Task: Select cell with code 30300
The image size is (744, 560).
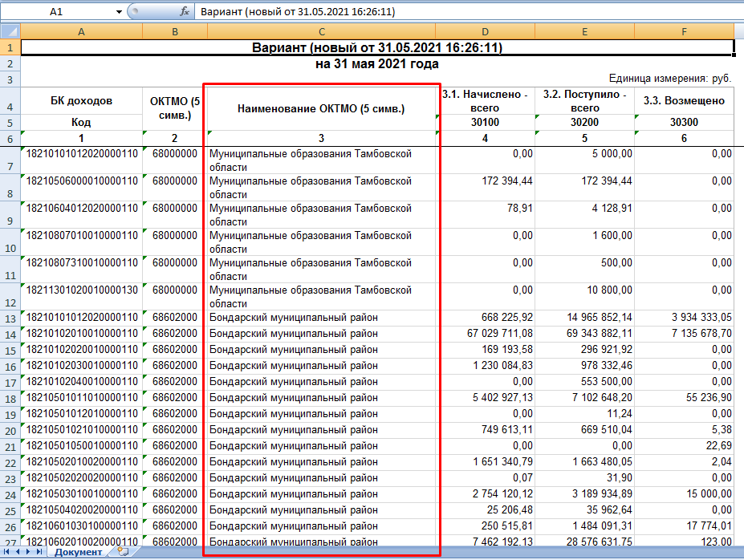Action: coord(685,122)
